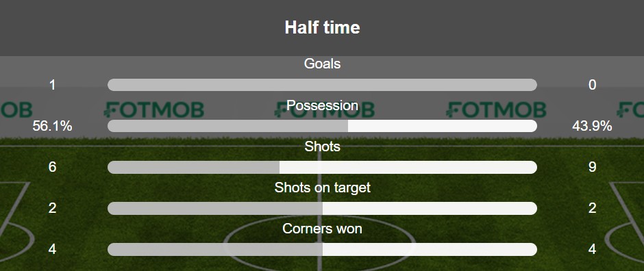Select the away team's 0 goals value
644x271 pixels.
(592, 85)
